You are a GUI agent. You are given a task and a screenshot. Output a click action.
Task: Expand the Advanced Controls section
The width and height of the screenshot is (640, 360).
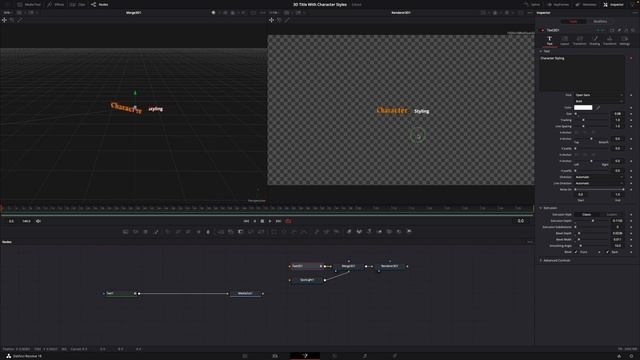(541, 260)
